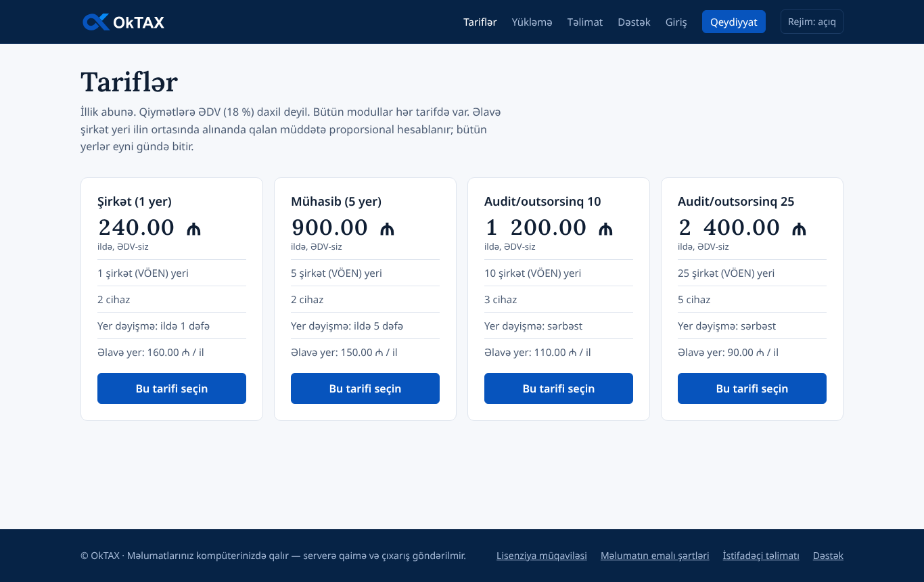The height and width of the screenshot is (582, 924).
Task: Open the Təlimat nav link
Action: click(x=585, y=22)
